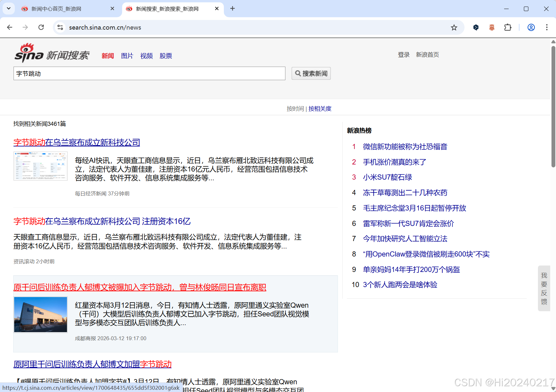
Task: Go forward to next page
Action: tap(25, 27)
